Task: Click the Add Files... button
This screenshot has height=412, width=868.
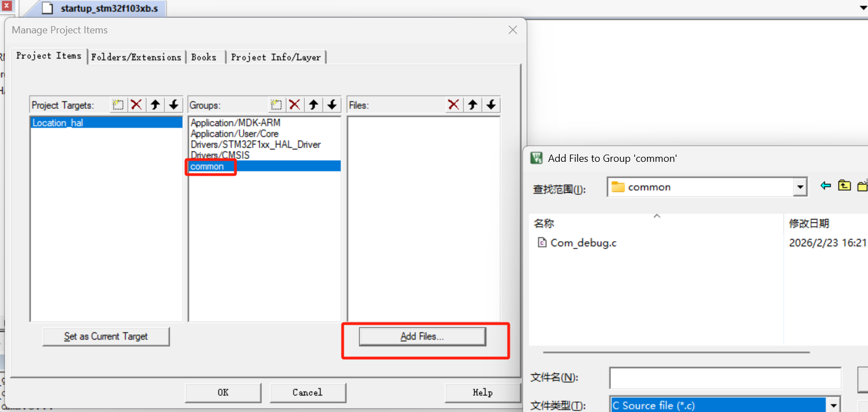Action: point(422,336)
